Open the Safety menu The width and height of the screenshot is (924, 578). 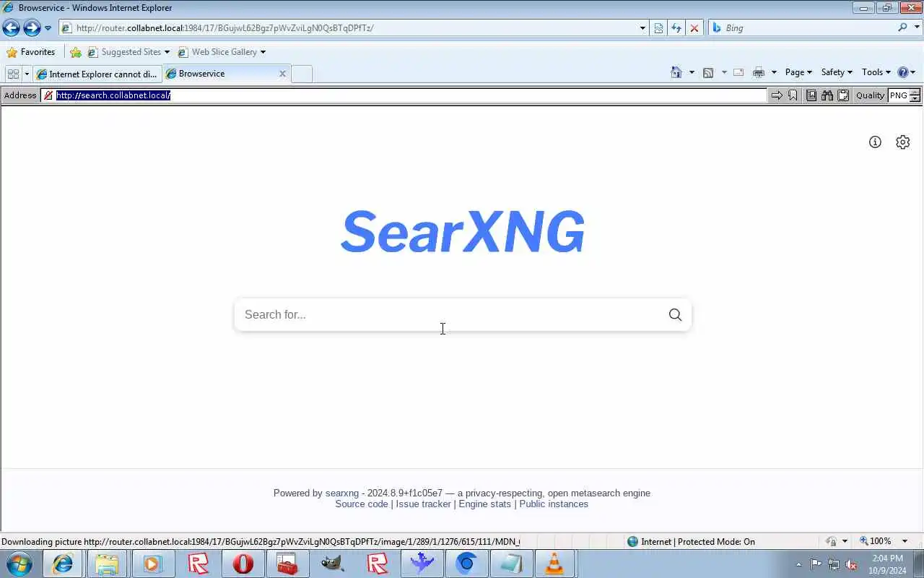pos(837,72)
